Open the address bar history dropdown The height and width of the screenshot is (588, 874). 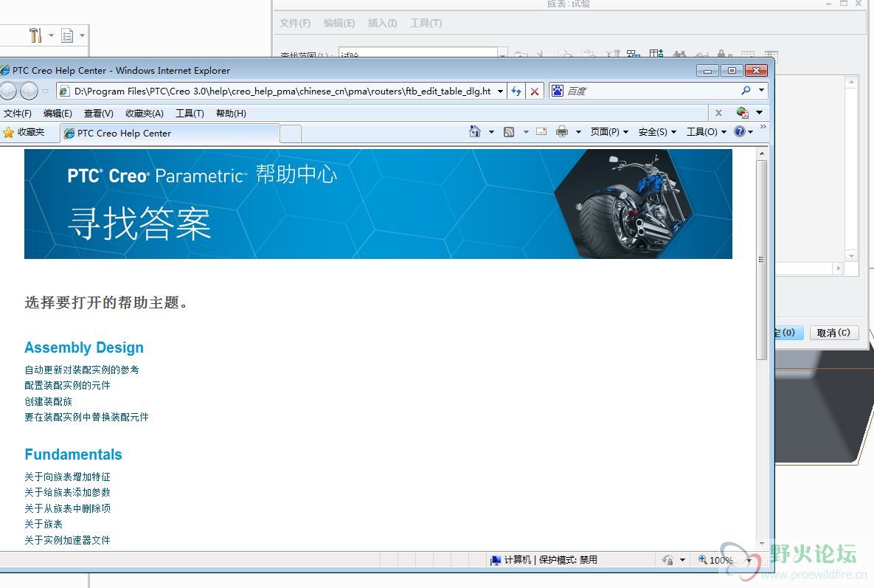(x=500, y=91)
